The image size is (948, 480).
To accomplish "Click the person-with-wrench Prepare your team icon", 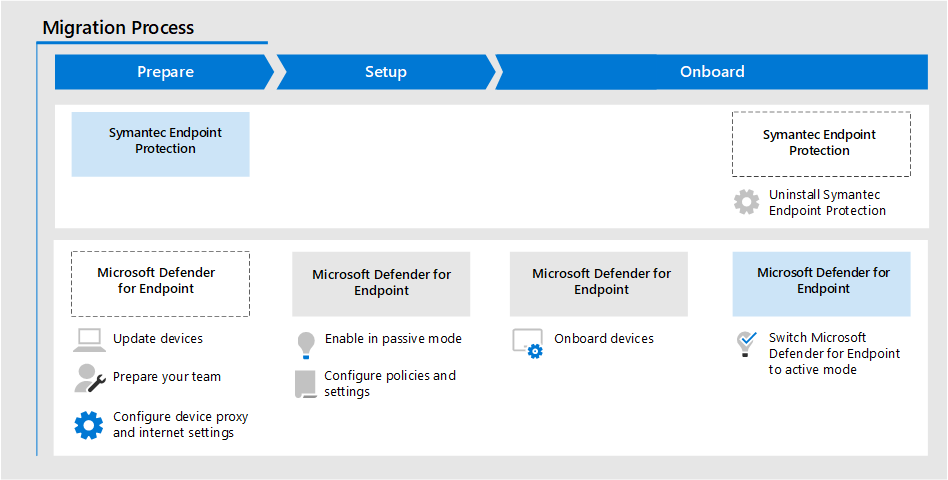I will pyautogui.click(x=89, y=378).
